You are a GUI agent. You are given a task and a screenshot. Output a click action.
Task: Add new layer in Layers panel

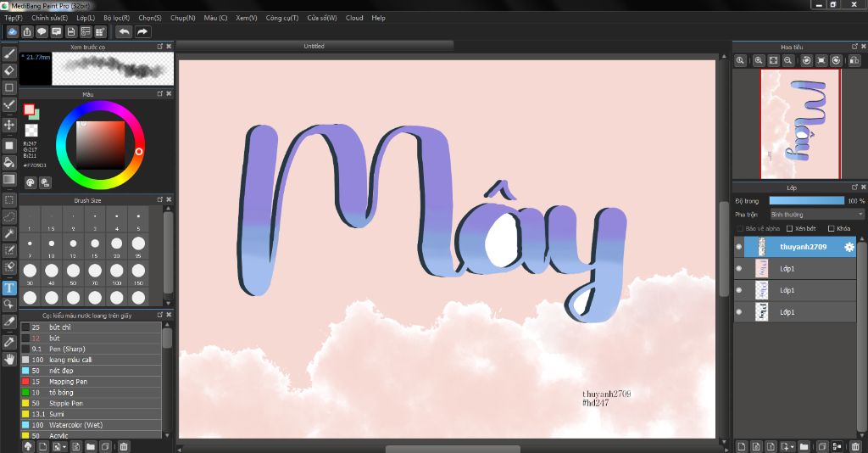click(741, 446)
